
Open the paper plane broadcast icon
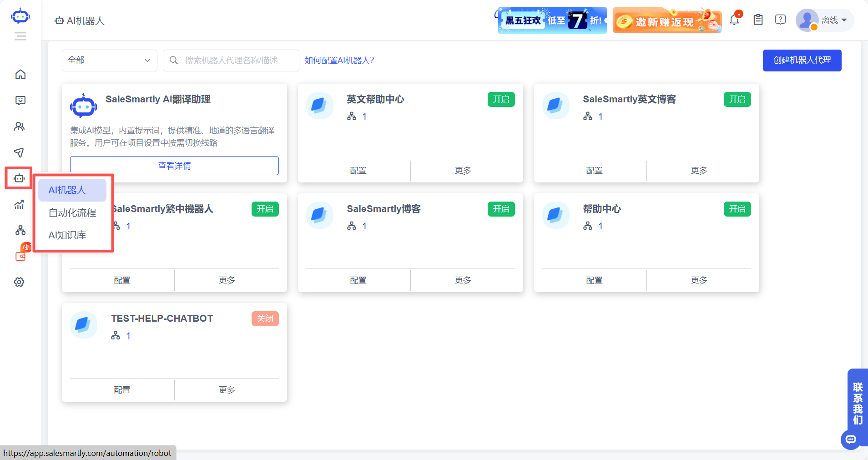pyautogui.click(x=19, y=152)
